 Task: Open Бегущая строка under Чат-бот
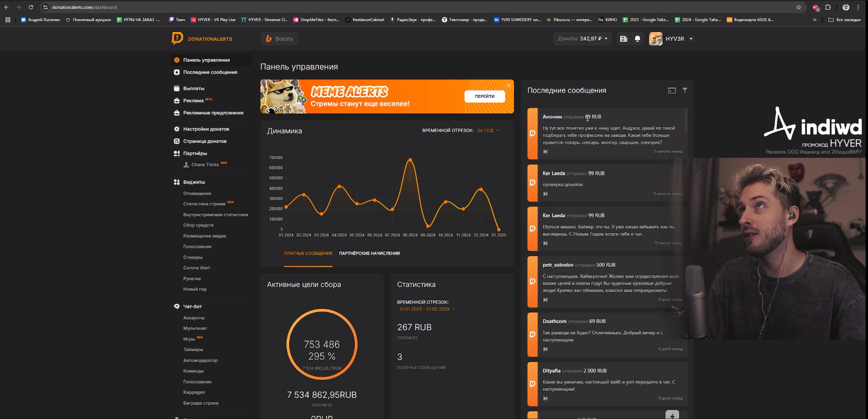(x=201, y=403)
